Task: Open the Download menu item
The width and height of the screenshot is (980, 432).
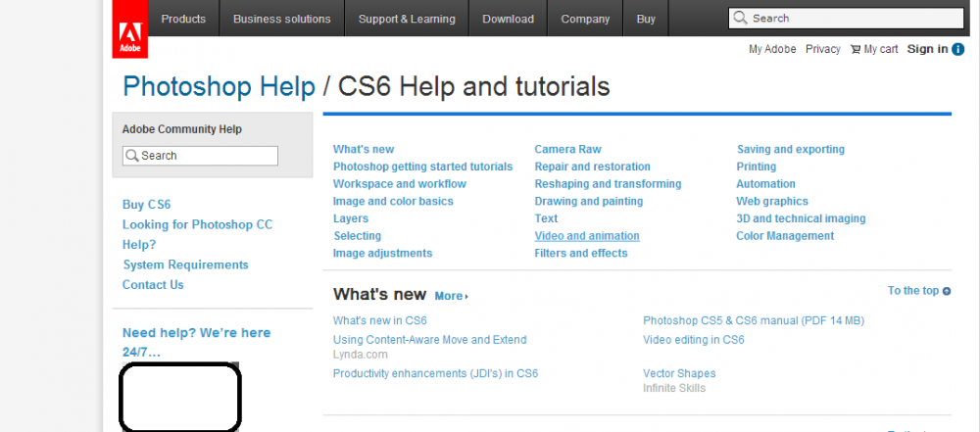Action: point(509,19)
